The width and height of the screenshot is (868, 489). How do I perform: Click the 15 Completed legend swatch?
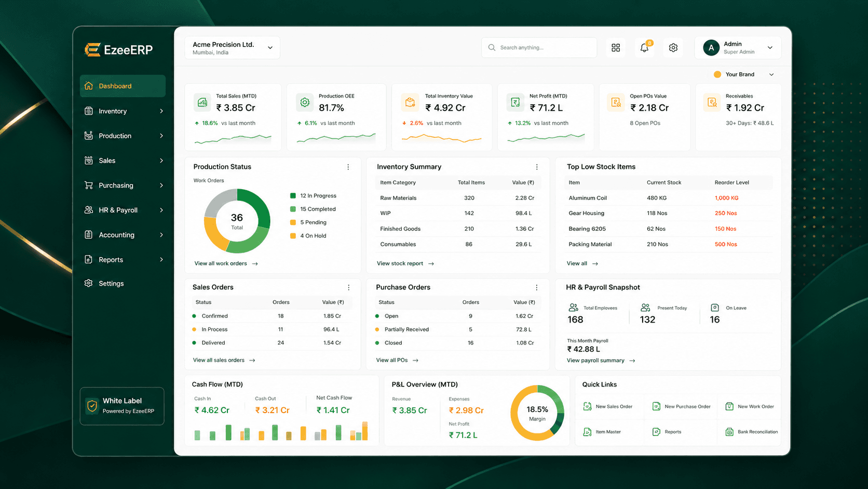(x=293, y=209)
